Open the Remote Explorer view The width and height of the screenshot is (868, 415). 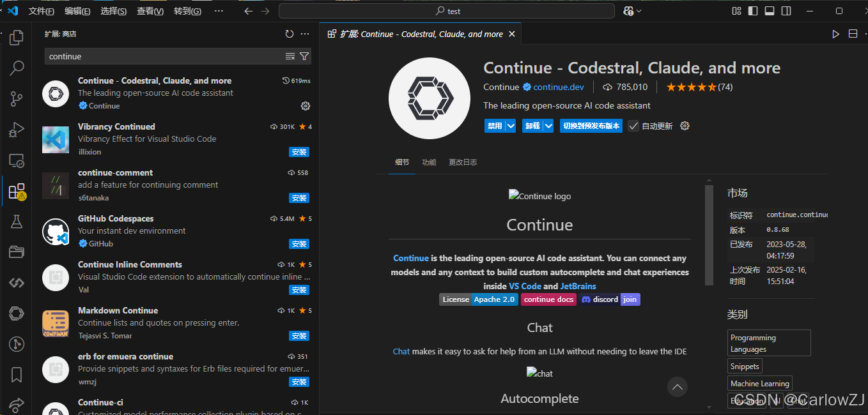[17, 160]
